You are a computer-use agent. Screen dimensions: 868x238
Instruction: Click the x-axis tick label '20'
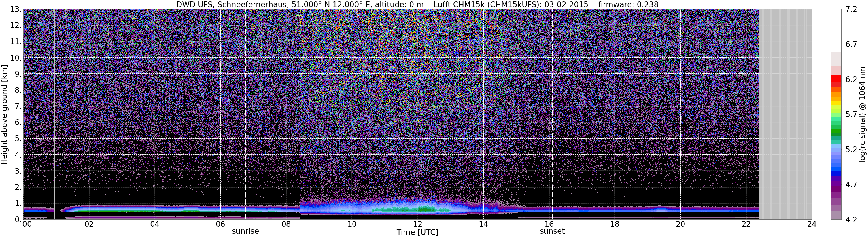pos(680,224)
